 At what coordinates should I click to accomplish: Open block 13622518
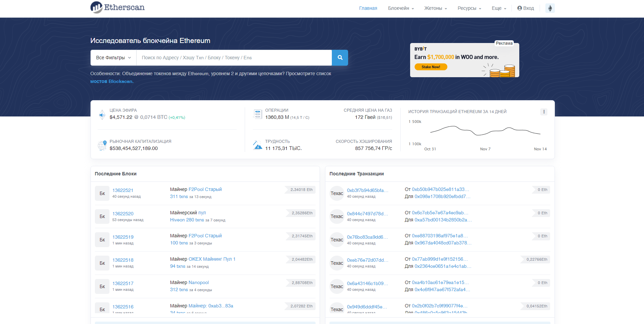[123, 260]
